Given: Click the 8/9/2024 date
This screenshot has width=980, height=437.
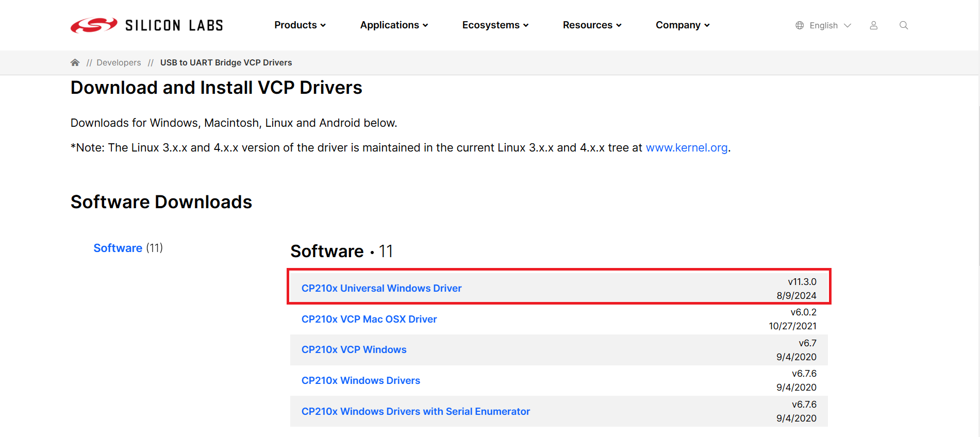Looking at the screenshot, I should coord(796,296).
